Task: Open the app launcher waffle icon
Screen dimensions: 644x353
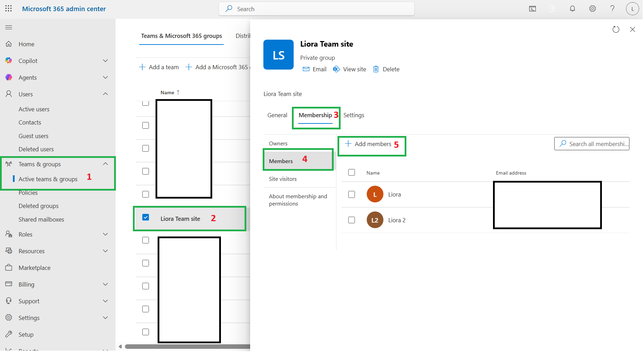Action: click(x=9, y=9)
